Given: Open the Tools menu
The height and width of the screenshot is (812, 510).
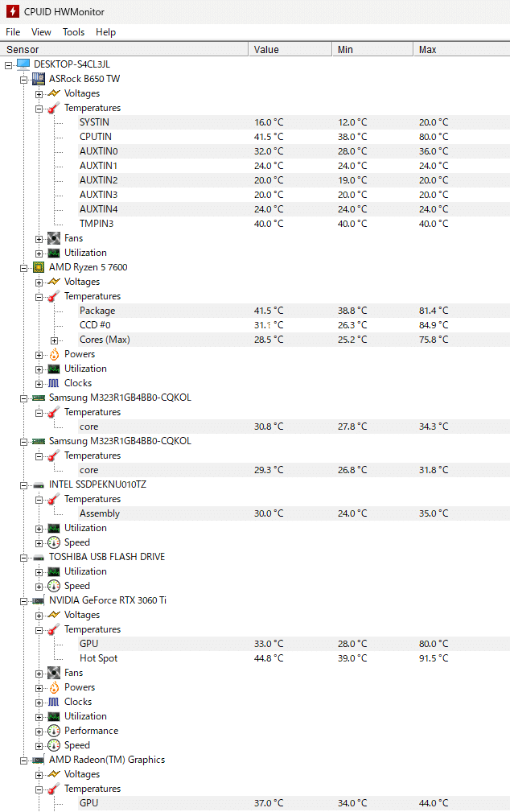Looking at the screenshot, I should [x=73, y=32].
